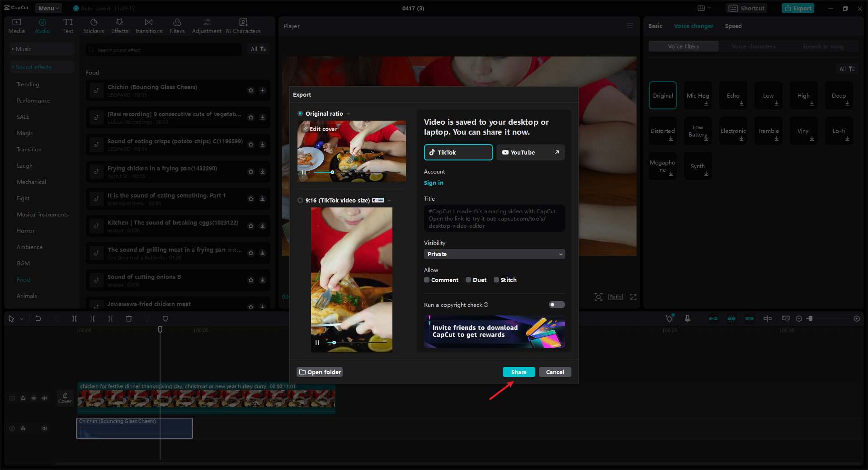This screenshot has height=470, width=868.
Task: Check the Comment checkbox
Action: tap(427, 280)
